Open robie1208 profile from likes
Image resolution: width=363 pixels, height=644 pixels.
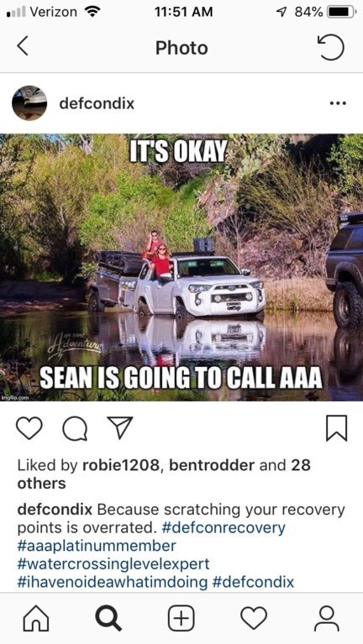[121, 465]
